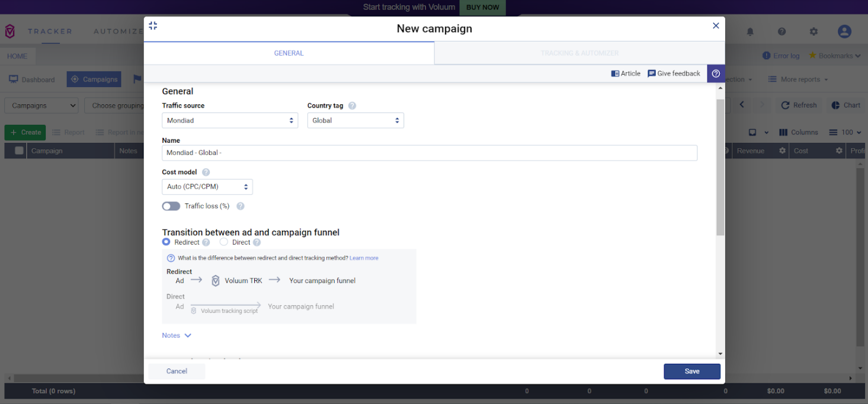This screenshot has height=404, width=868.
Task: Open the user profile avatar
Action: click(844, 32)
